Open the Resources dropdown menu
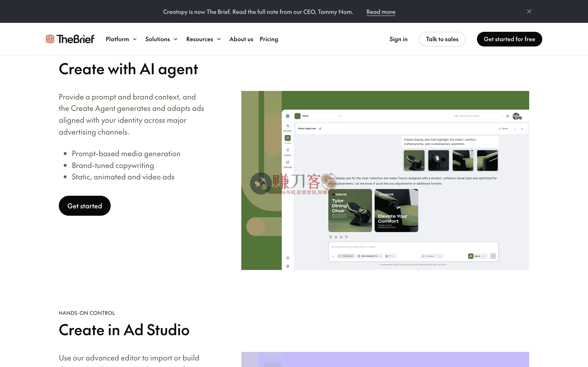The height and width of the screenshot is (367, 588). [203, 39]
